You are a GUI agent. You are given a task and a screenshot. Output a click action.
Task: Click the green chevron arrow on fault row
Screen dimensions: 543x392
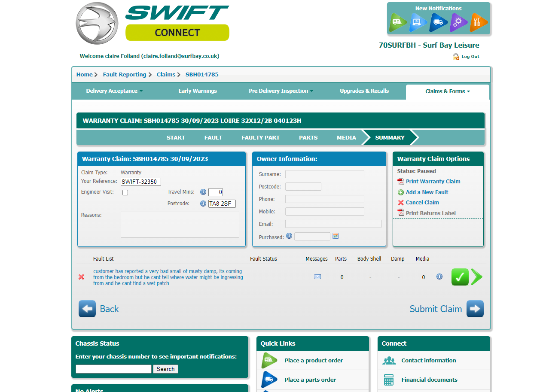point(477,277)
